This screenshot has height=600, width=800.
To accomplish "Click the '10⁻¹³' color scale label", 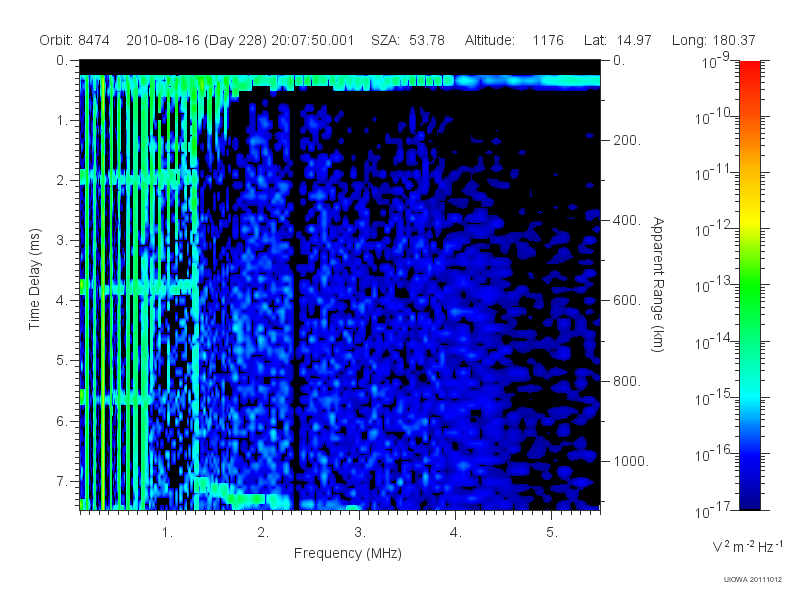I will pyautogui.click(x=712, y=285).
